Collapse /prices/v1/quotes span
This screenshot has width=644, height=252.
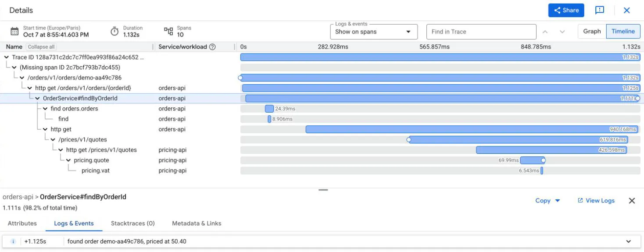click(x=53, y=140)
